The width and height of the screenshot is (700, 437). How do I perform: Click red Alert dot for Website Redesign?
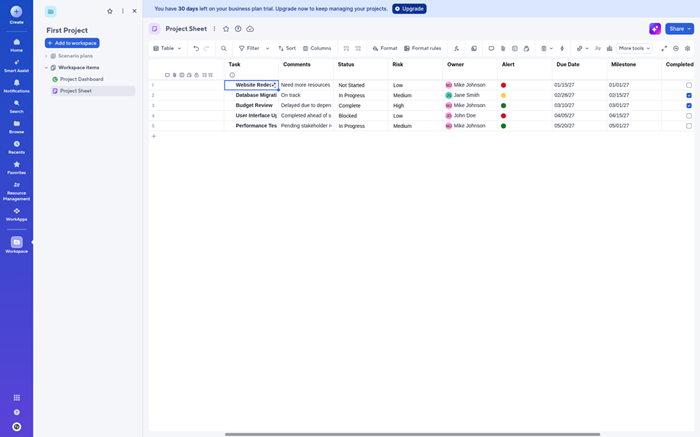pyautogui.click(x=503, y=85)
